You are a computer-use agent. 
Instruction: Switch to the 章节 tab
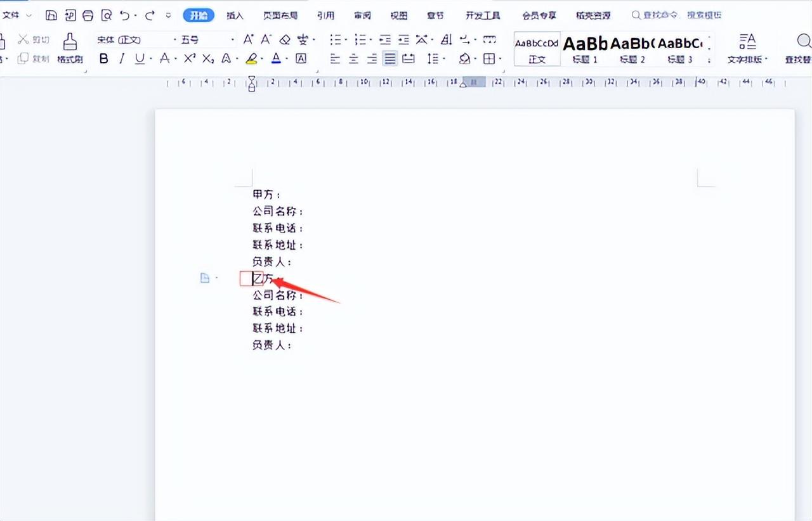point(436,15)
